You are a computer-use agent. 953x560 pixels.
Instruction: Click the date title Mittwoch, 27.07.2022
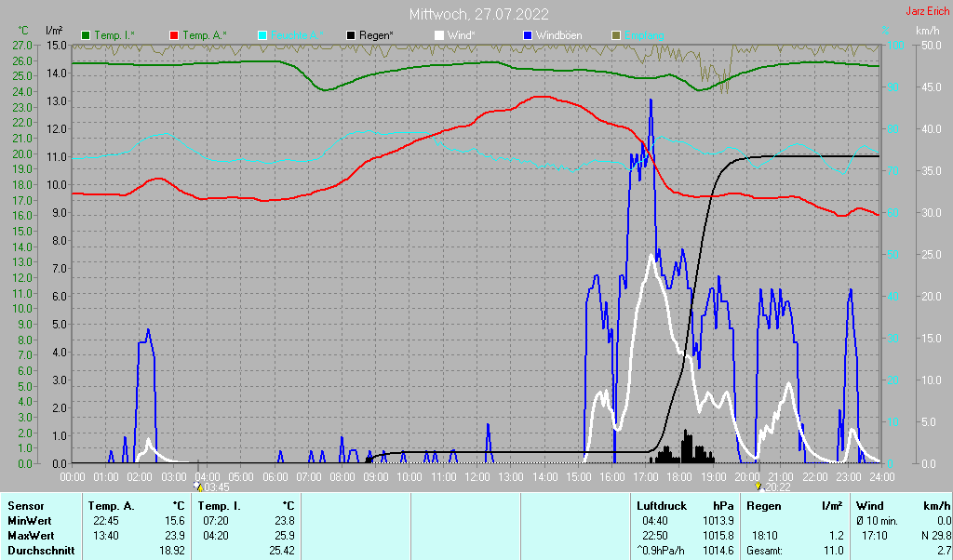[x=478, y=14]
